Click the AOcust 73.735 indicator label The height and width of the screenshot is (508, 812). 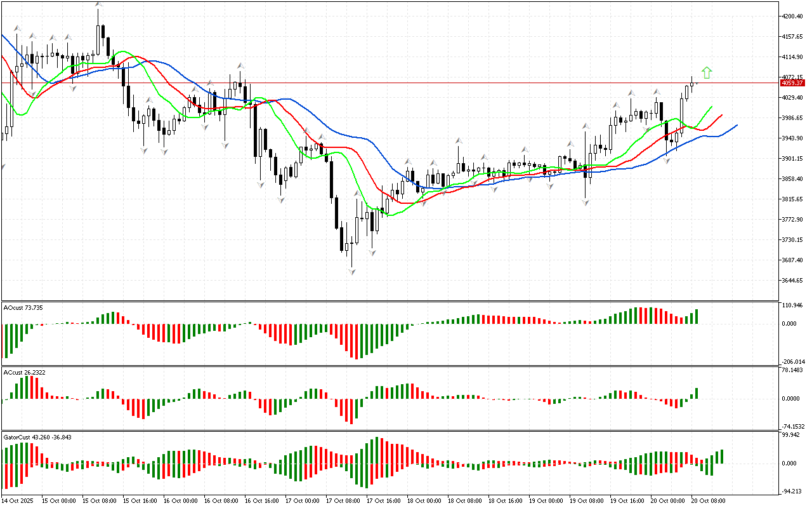(x=23, y=307)
